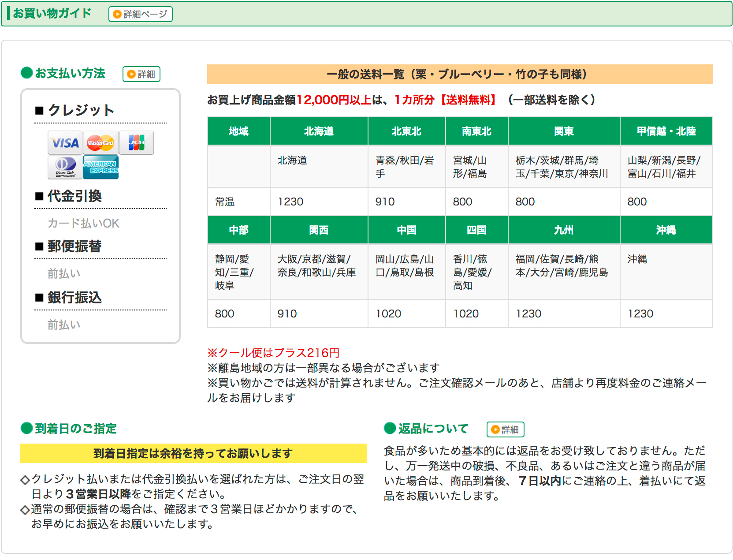The image size is (733, 560).
Task: Select the 四国 column header
Action: [476, 230]
